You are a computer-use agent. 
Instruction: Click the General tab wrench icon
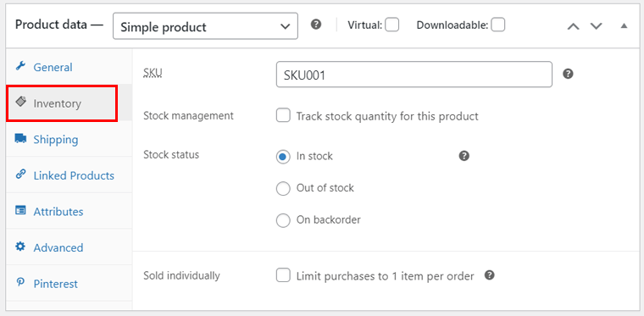(x=20, y=66)
